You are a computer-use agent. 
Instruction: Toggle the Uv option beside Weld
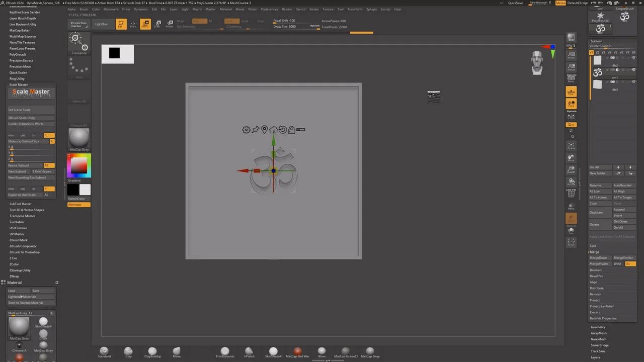click(x=630, y=264)
